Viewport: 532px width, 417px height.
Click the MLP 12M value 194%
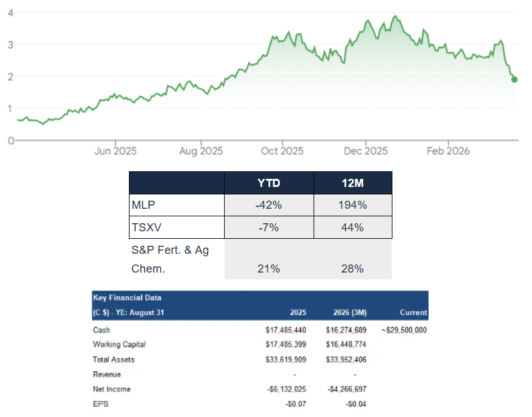[x=352, y=204]
